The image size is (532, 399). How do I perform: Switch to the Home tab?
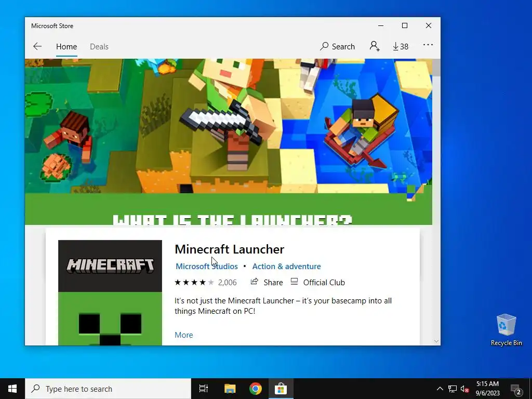click(x=66, y=46)
